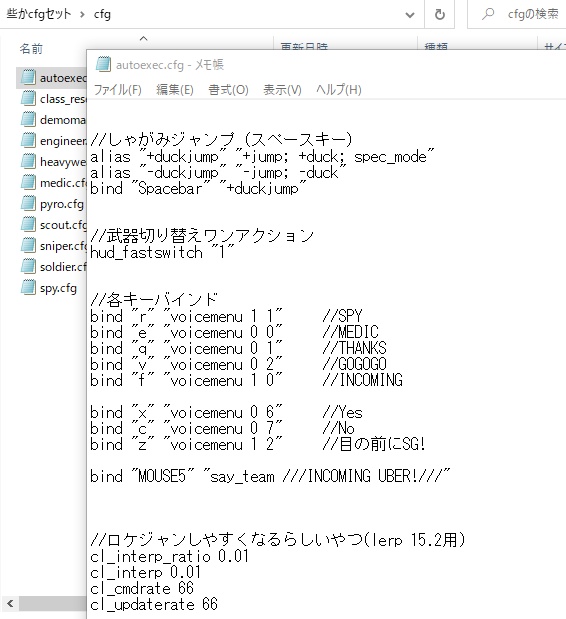Click the //SPY comment text
The width and height of the screenshot is (566, 619).
tap(343, 316)
